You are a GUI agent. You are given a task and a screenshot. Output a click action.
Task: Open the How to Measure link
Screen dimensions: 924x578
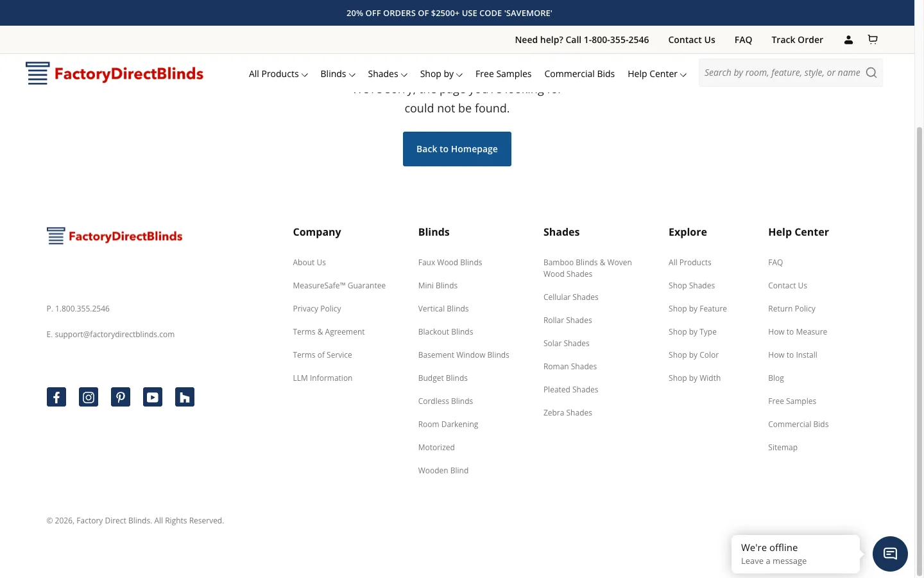(798, 332)
